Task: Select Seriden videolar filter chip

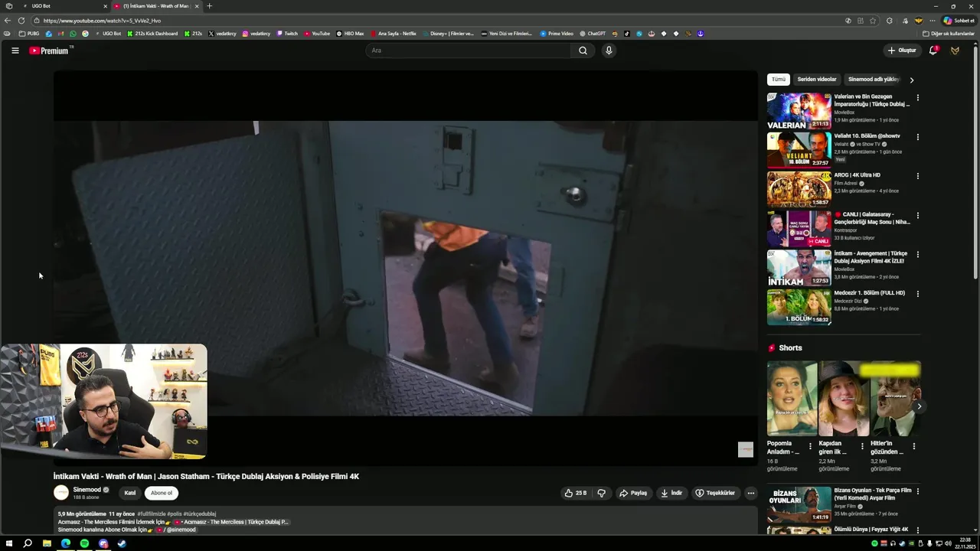Action: 817,80
